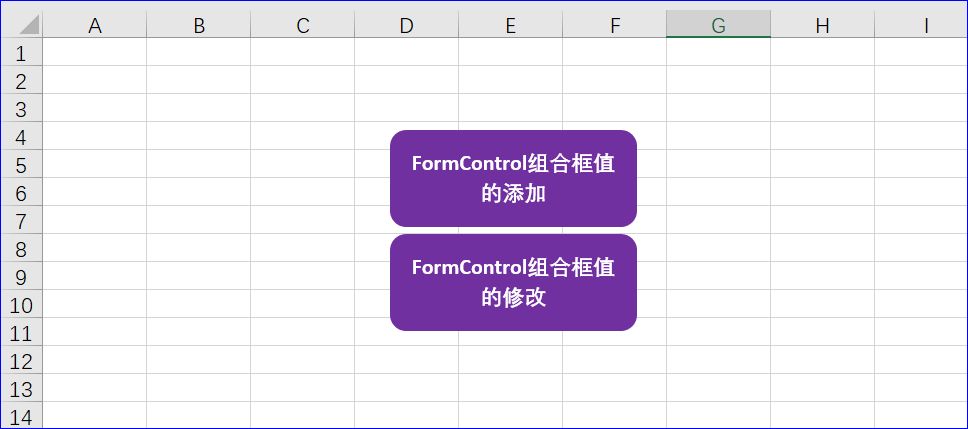The image size is (968, 429).
Task: Select row 12 header
Action: pyautogui.click(x=21, y=361)
